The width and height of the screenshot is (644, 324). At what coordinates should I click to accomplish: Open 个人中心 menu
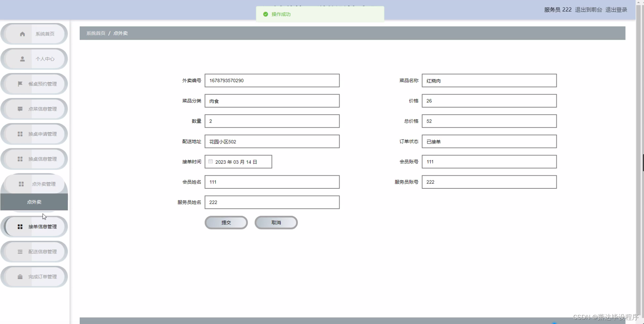(x=34, y=59)
